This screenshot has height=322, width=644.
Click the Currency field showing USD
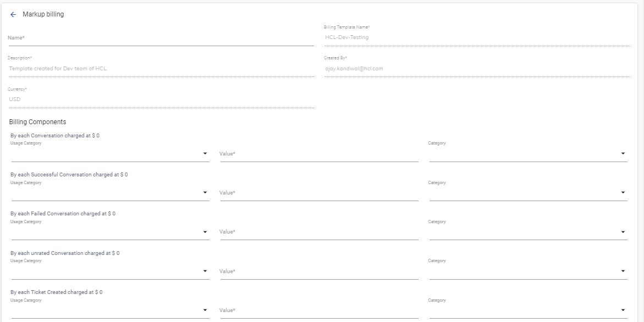(161, 99)
